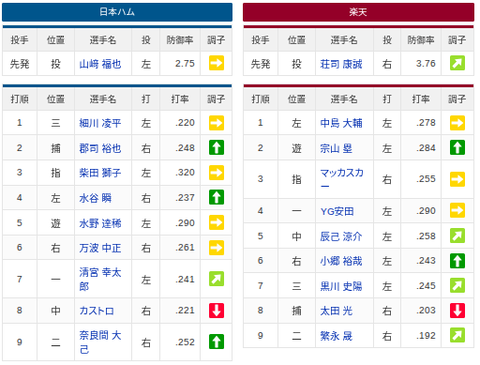
Task: Open 奈良間 大己 player link
Action: pyautogui.click(x=100, y=342)
